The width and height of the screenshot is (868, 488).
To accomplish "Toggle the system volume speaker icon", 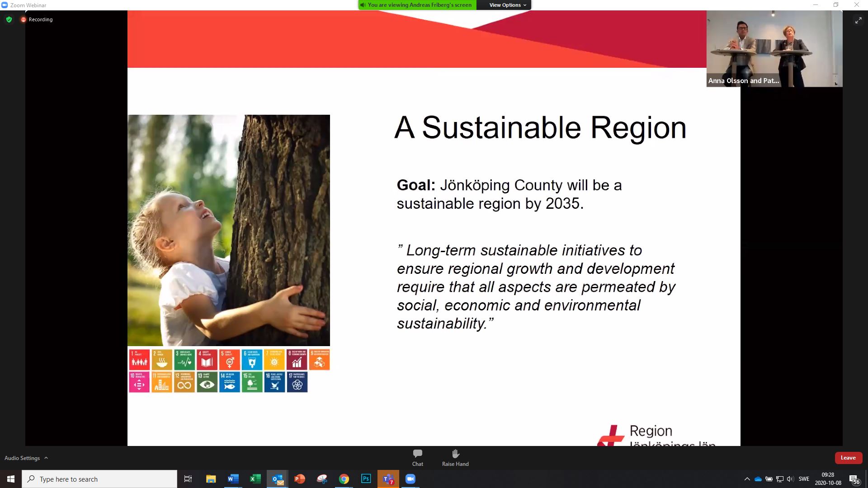I will coord(790,479).
